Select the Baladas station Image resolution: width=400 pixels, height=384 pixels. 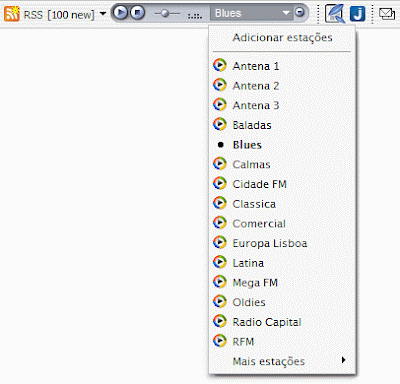coord(282,125)
